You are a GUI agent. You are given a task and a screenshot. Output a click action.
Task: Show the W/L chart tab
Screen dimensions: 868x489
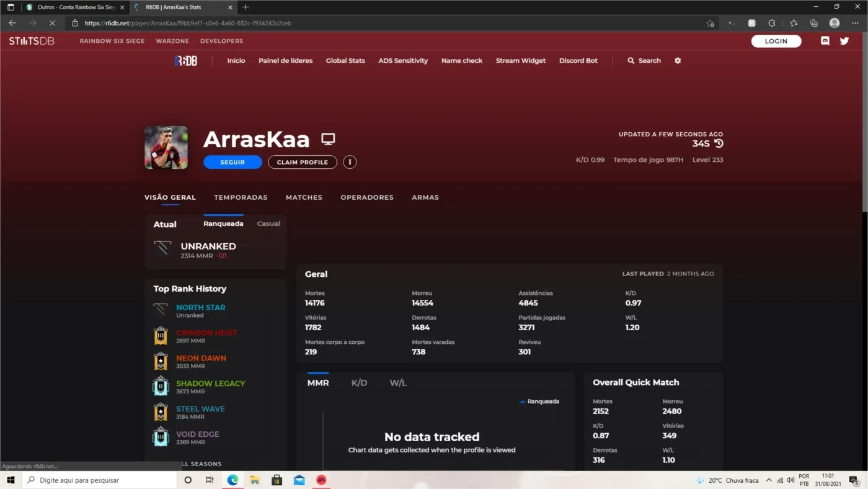click(398, 383)
